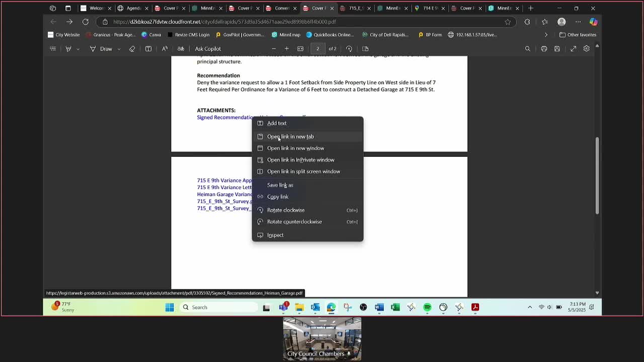Open PDF viewer Settings gear
644x362 pixels.
(x=587, y=49)
